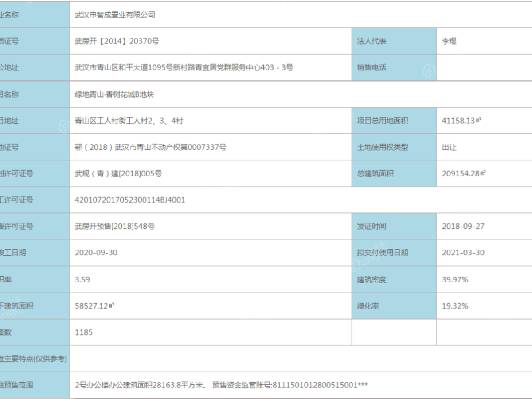Click the office address starting 武汉市青山区和平大道1095号
Viewport: 532px width, 399px height.
click(184, 68)
